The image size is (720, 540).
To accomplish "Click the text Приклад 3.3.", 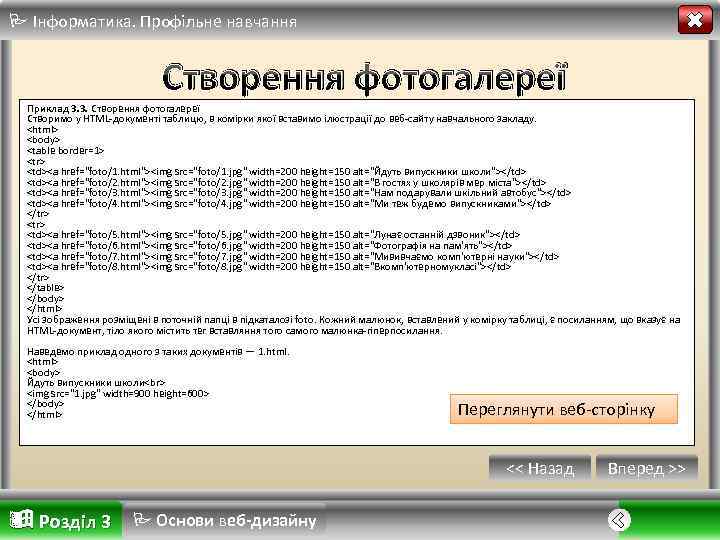I will pyautogui.click(x=57, y=109).
